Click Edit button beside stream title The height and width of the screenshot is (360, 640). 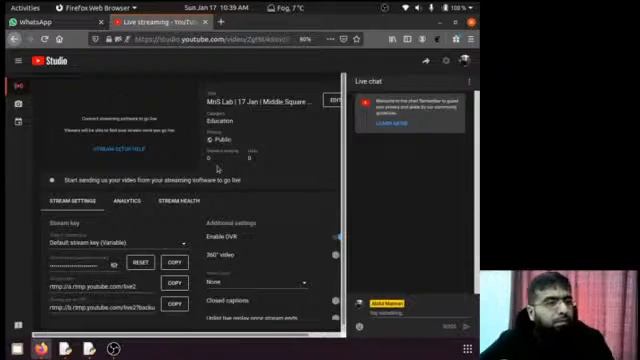[333, 100]
